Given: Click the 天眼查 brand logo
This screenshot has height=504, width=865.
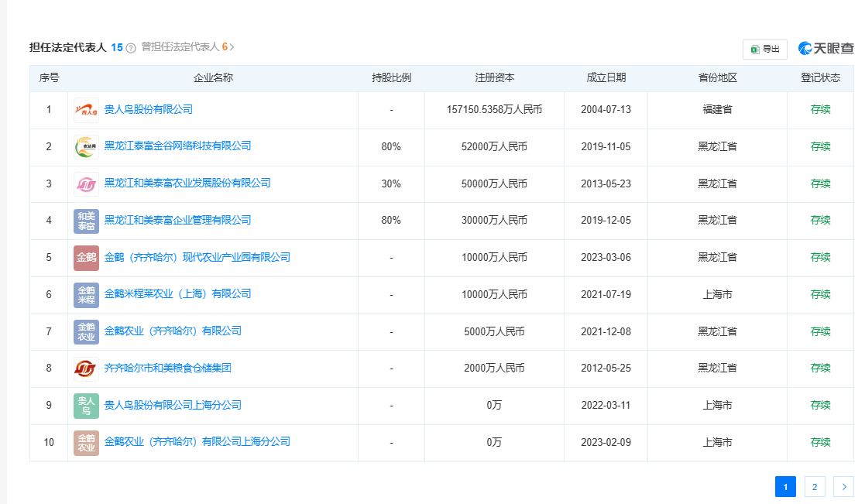Looking at the screenshot, I should click(x=826, y=49).
